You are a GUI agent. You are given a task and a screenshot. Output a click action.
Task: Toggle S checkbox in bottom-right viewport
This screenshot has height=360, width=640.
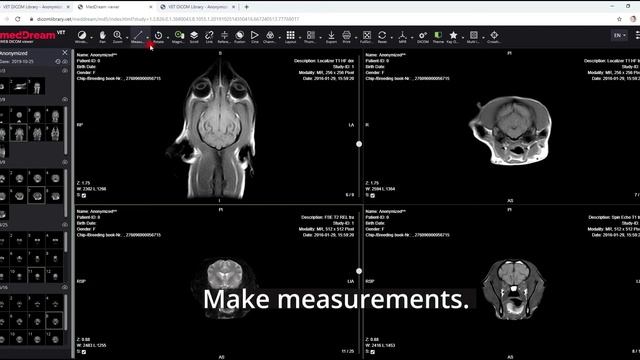[372, 352]
